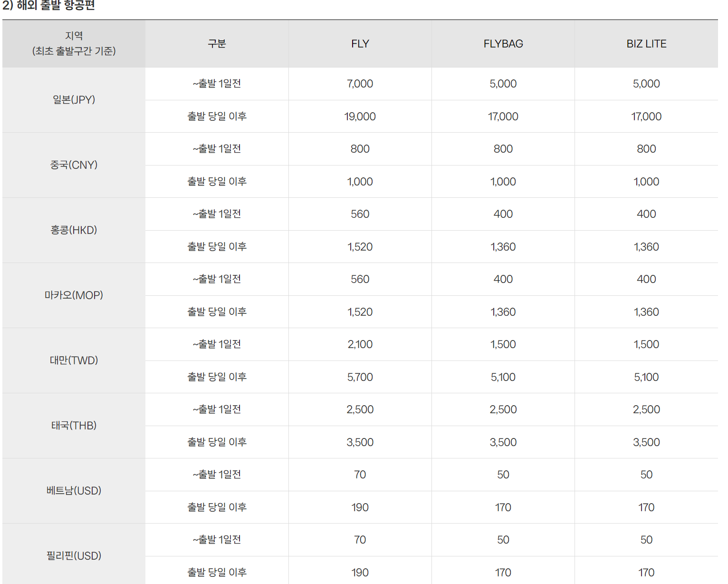
Task: Click the "5,700" fee for Taiwan FLY
Action: [x=360, y=377]
